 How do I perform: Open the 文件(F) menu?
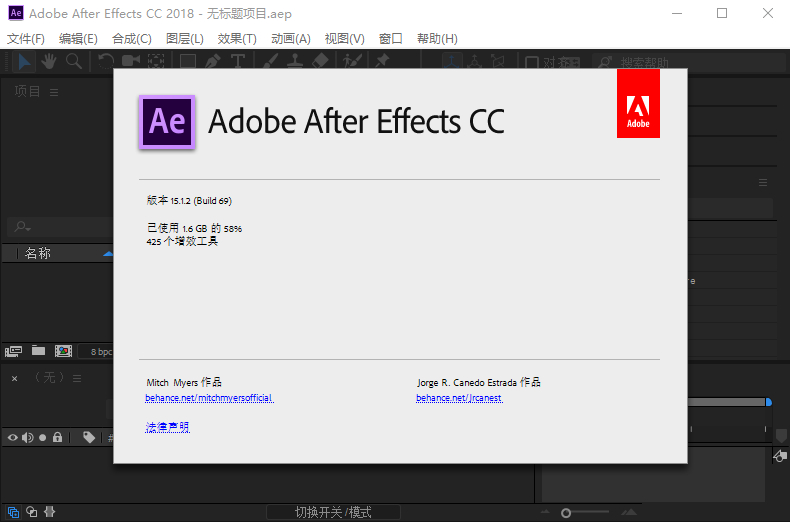[26, 39]
